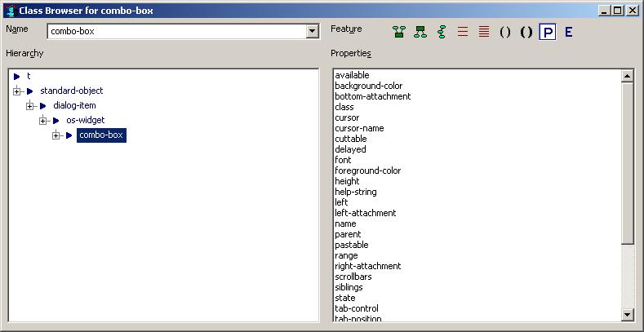Click inside the Name text field
644x332 pixels.
click(x=175, y=32)
